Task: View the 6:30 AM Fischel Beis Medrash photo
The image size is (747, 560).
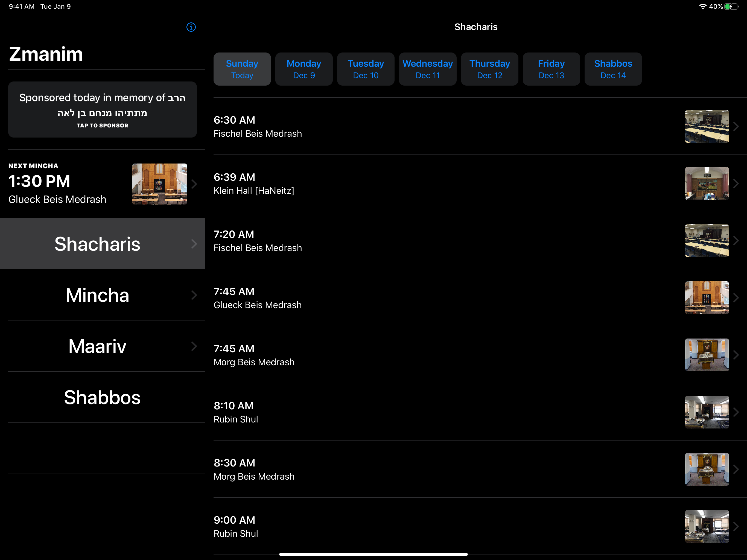Action: pyautogui.click(x=707, y=126)
